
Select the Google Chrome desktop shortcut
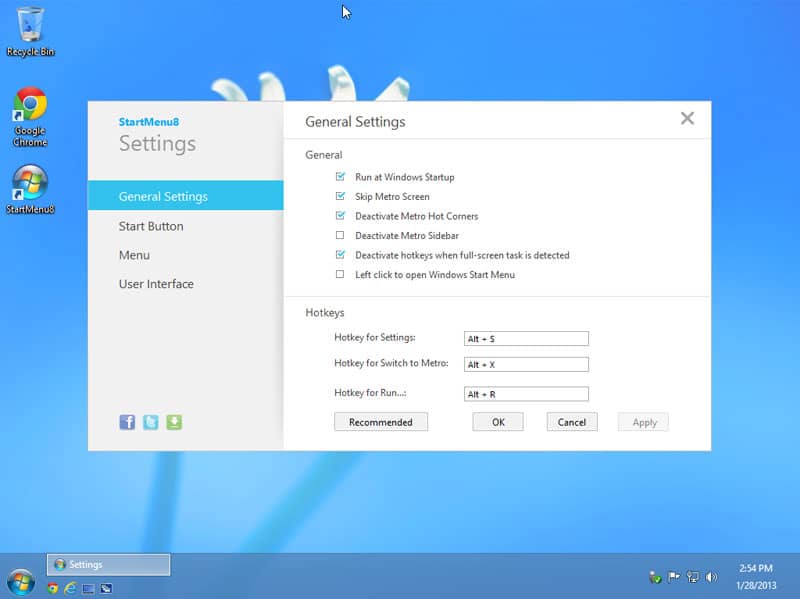click(x=30, y=117)
